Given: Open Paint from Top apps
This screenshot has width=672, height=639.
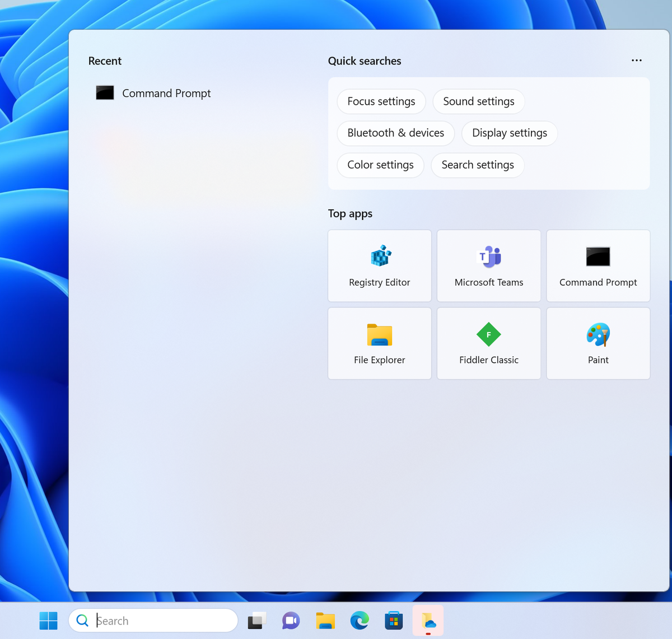Looking at the screenshot, I should (598, 343).
